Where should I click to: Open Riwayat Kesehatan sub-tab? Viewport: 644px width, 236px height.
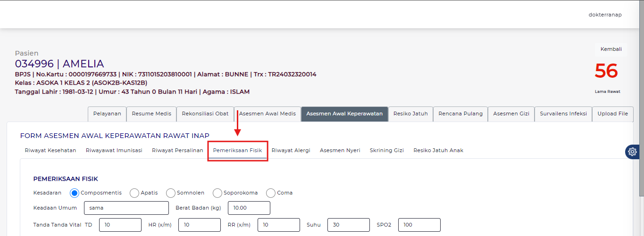(50, 151)
